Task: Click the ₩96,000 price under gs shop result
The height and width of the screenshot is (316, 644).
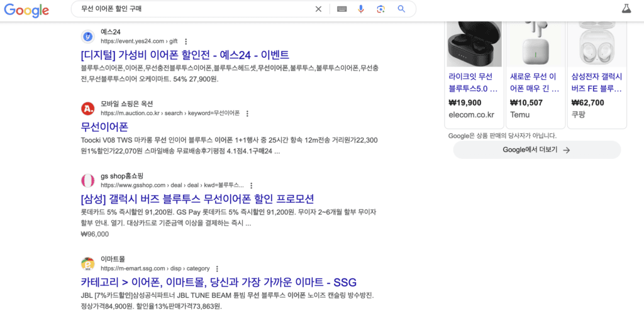Action: pyautogui.click(x=95, y=234)
